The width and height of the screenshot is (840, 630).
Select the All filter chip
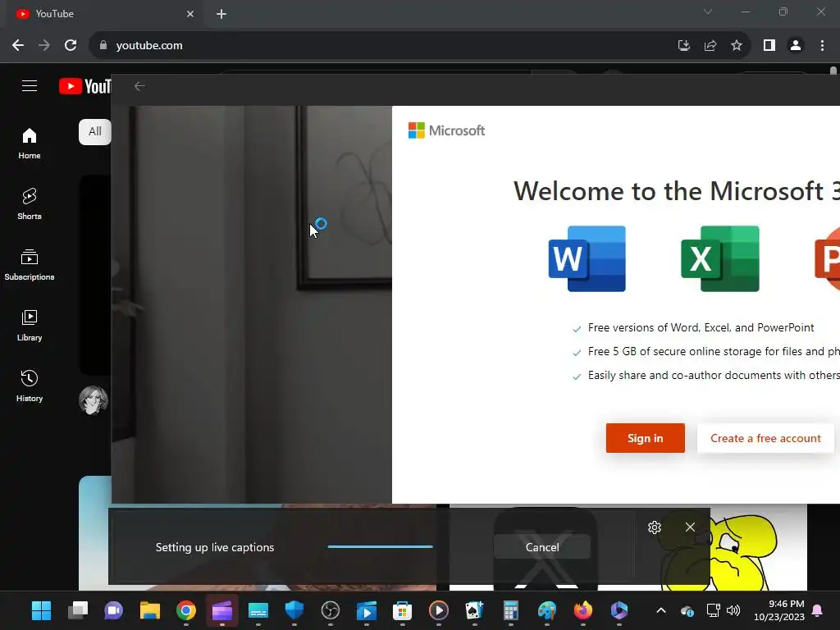pyautogui.click(x=95, y=132)
